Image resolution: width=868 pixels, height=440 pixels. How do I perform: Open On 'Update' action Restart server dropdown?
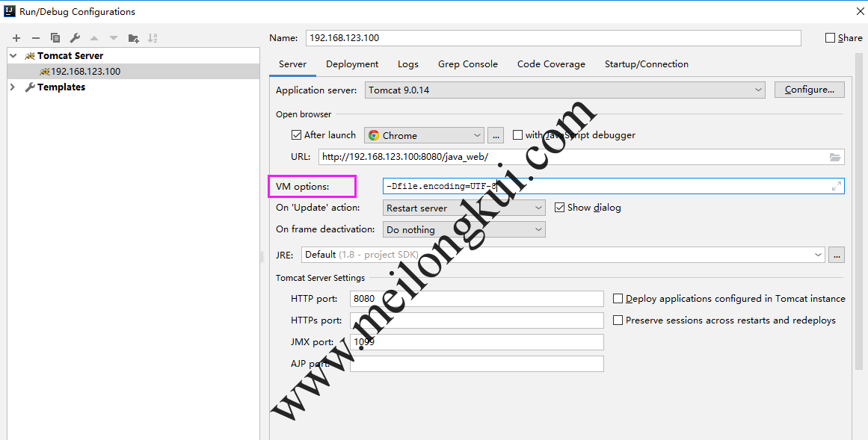[x=464, y=208]
